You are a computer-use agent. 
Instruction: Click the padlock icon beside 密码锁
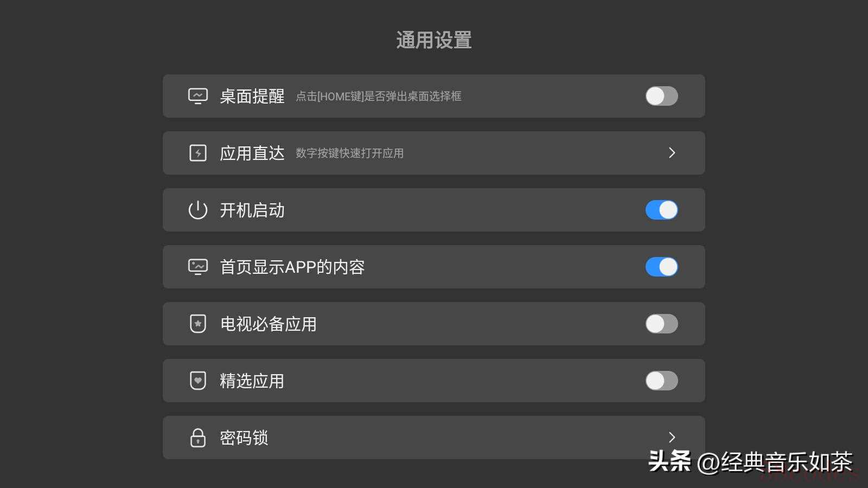197,438
